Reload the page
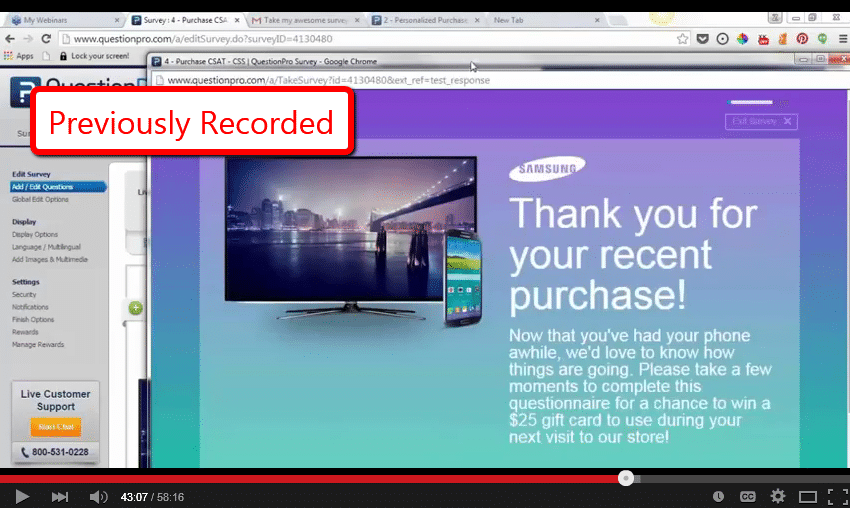Image resolution: width=850 pixels, height=508 pixels. point(47,39)
